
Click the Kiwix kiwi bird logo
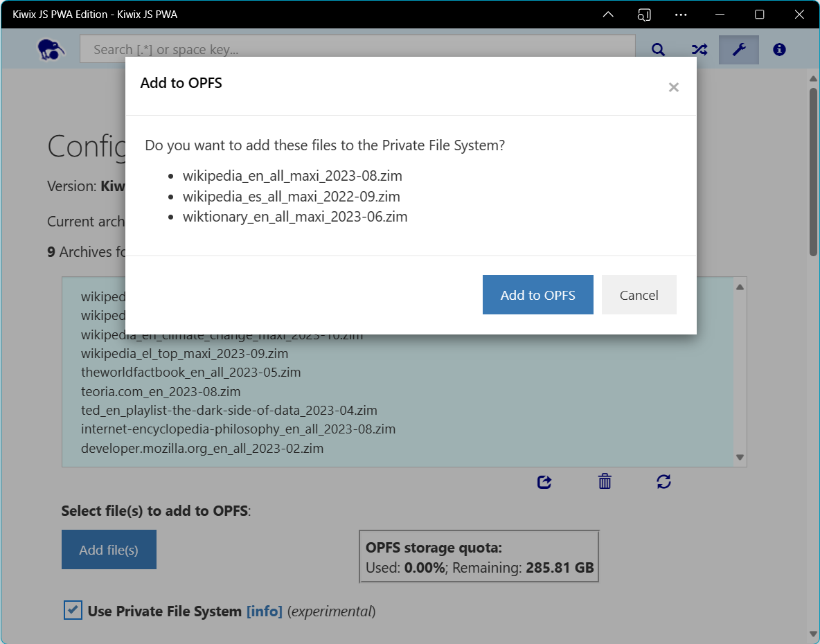point(50,48)
